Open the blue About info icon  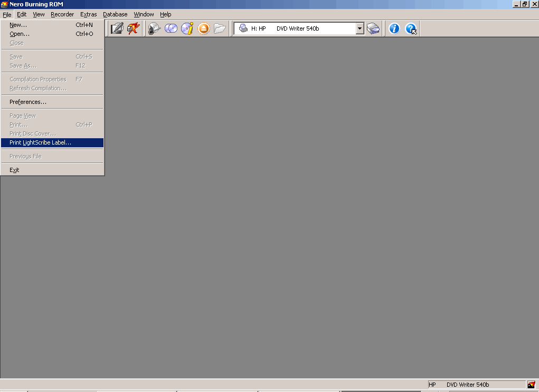pyautogui.click(x=394, y=28)
